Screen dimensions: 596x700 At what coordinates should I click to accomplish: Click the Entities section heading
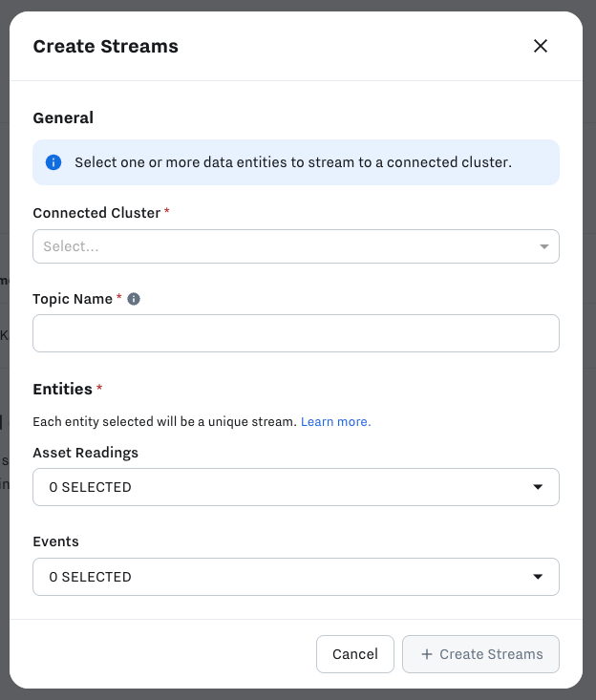point(62,389)
